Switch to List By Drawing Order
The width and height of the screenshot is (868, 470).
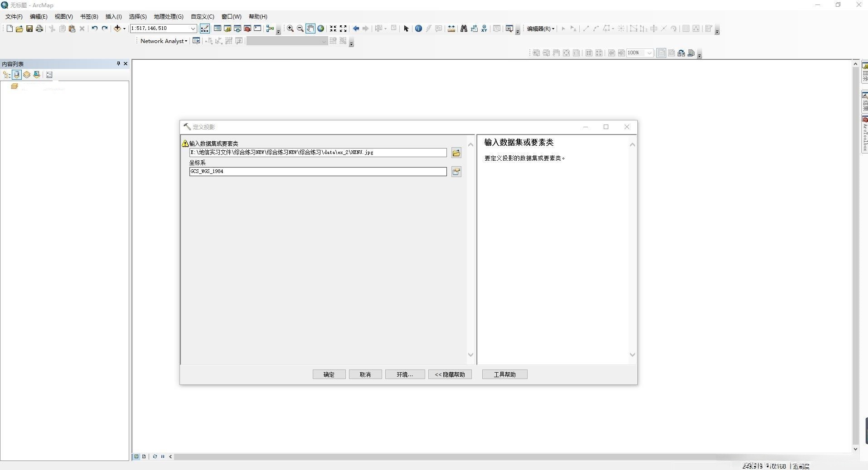pos(6,75)
